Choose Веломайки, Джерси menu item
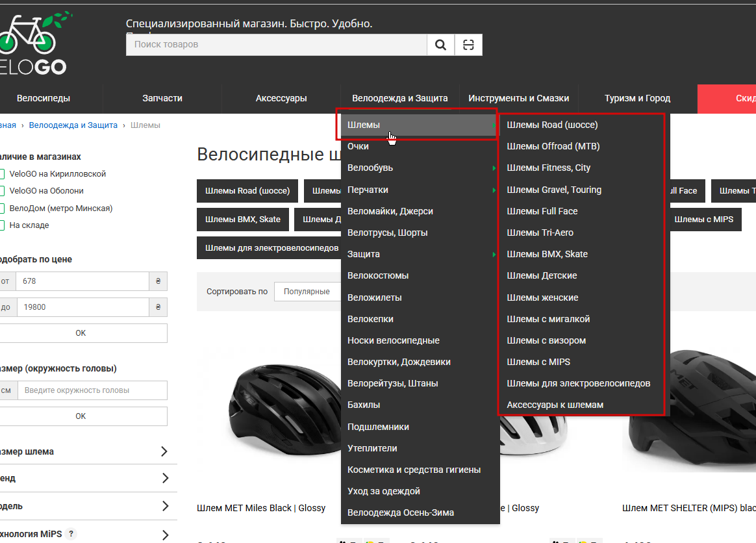This screenshot has height=543, width=756. 420,211
